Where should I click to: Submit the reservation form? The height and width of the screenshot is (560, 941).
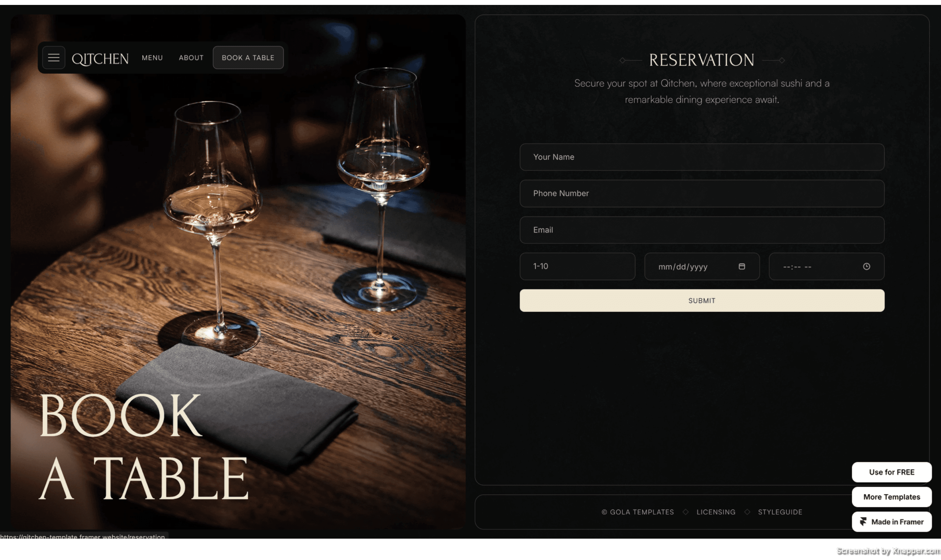(x=702, y=300)
